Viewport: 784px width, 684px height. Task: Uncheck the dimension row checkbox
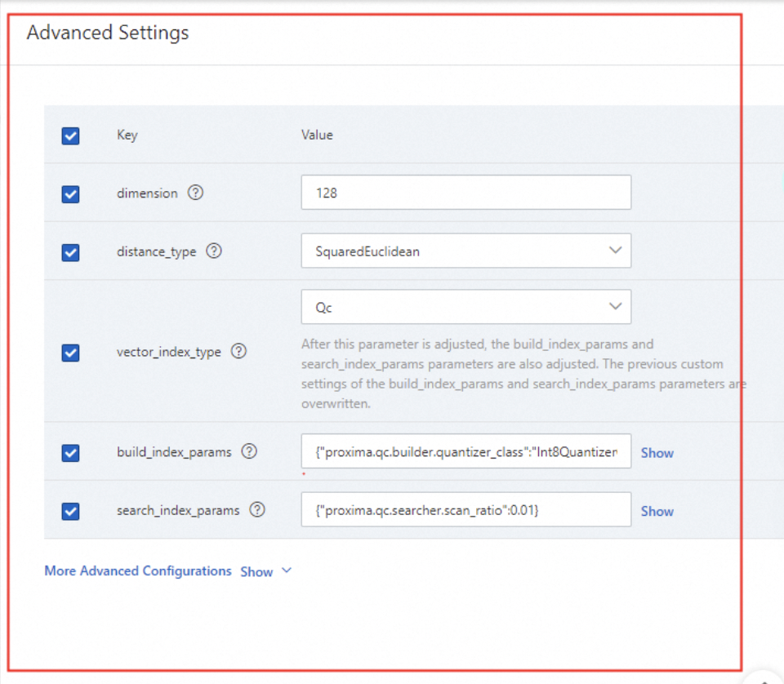pos(71,194)
